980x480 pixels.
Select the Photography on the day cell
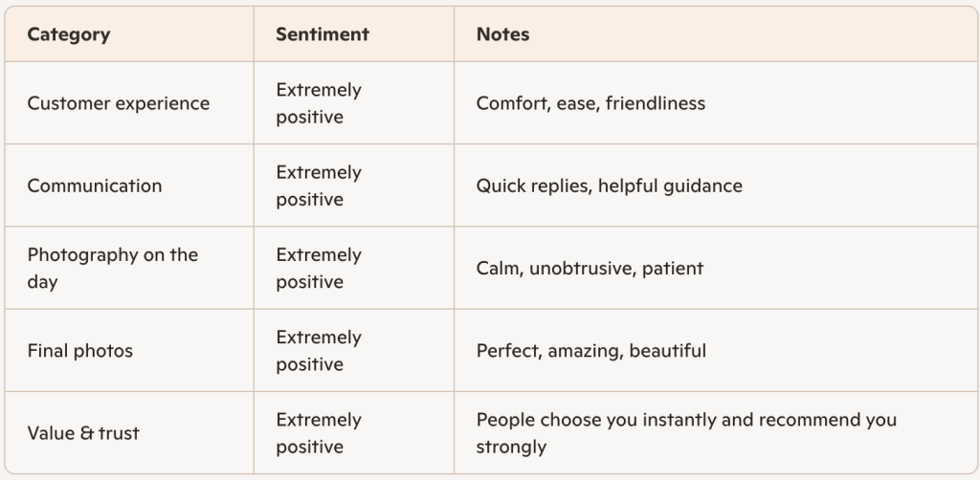pos(112,268)
